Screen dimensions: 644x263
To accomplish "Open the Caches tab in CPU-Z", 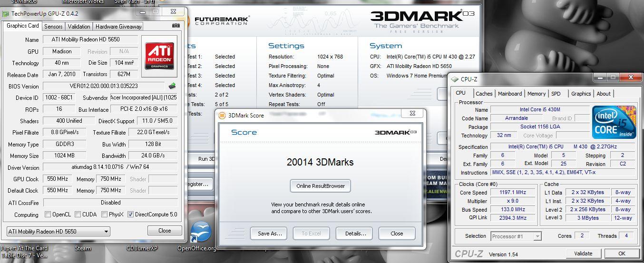I will click(x=484, y=94).
